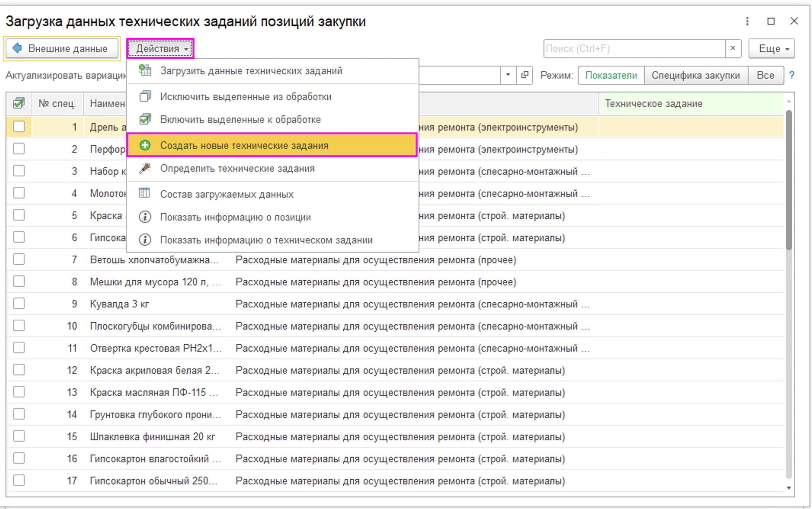Click the scrollbar up arrow

click(x=789, y=101)
